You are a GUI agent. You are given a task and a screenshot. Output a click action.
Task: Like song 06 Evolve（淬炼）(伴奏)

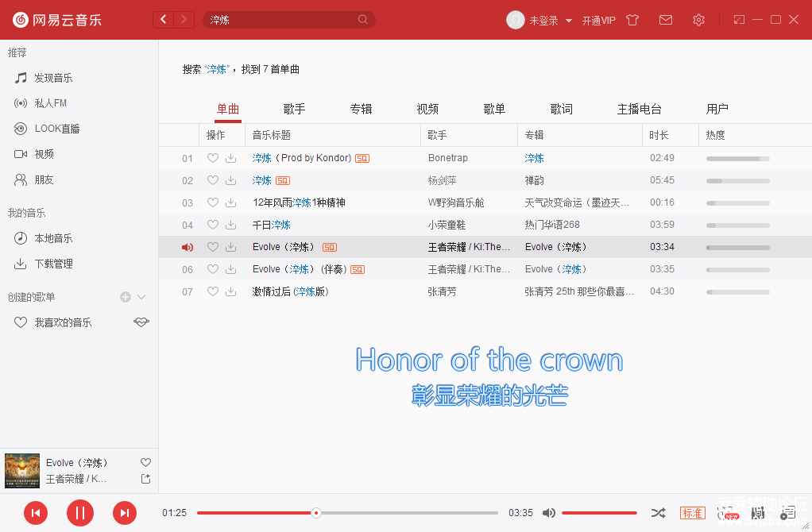212,270
